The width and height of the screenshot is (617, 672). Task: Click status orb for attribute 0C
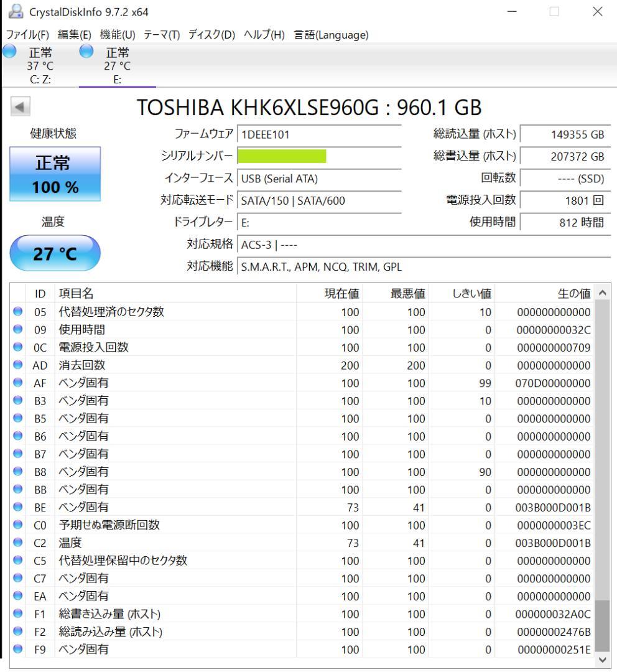pos(17,347)
